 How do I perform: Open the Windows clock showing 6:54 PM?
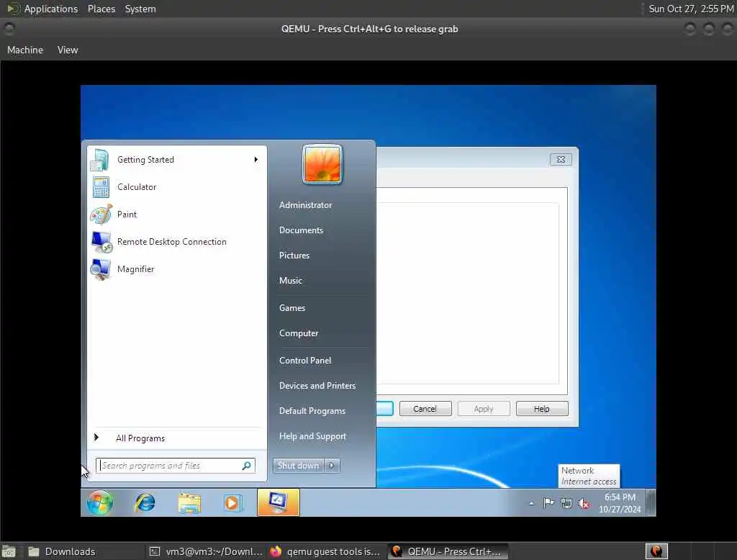click(x=620, y=503)
